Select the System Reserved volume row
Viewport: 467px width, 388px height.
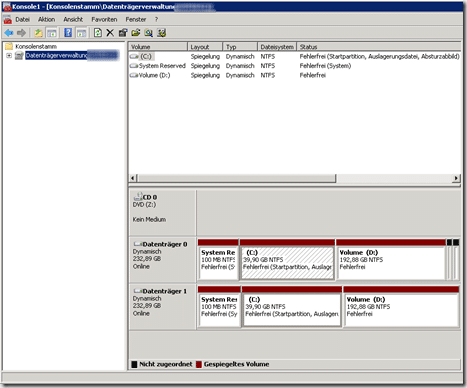coord(295,66)
